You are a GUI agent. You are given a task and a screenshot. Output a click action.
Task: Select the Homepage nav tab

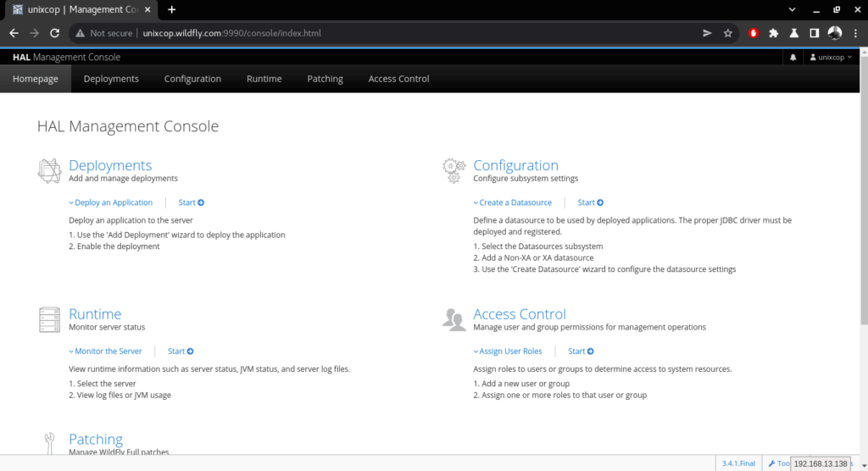(36, 79)
